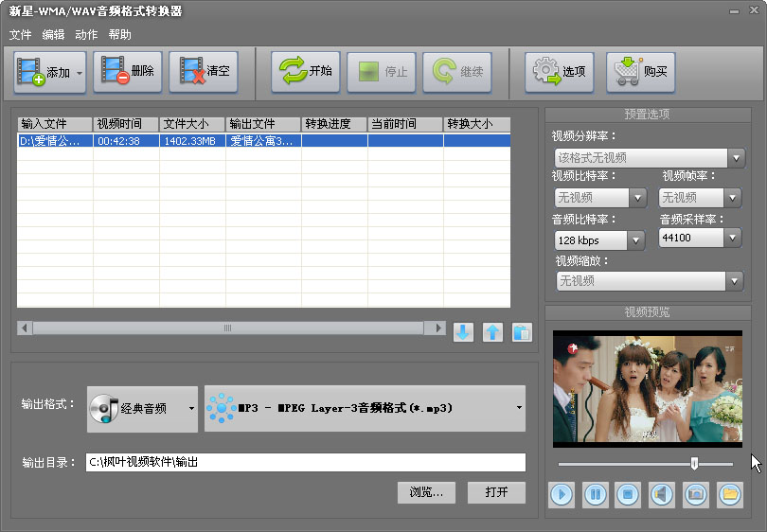Open the MP3 output format dropdown
The height and width of the screenshot is (532, 767).
click(x=365, y=408)
